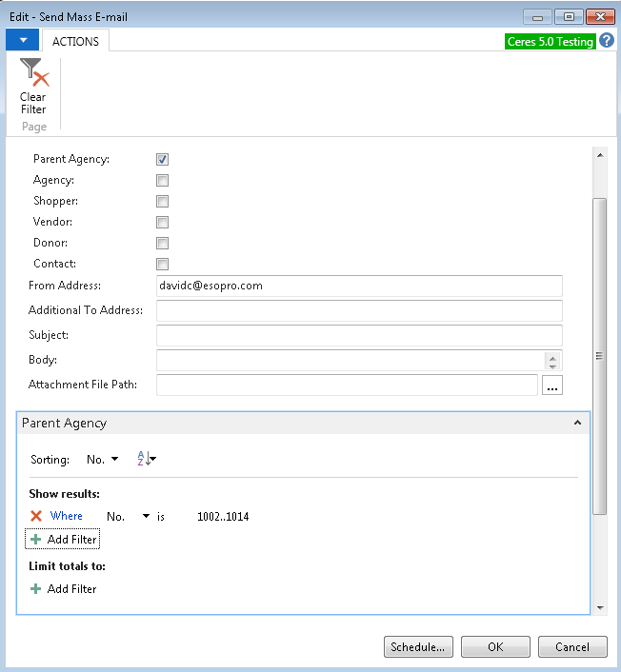Click the Where filter link

[67, 516]
